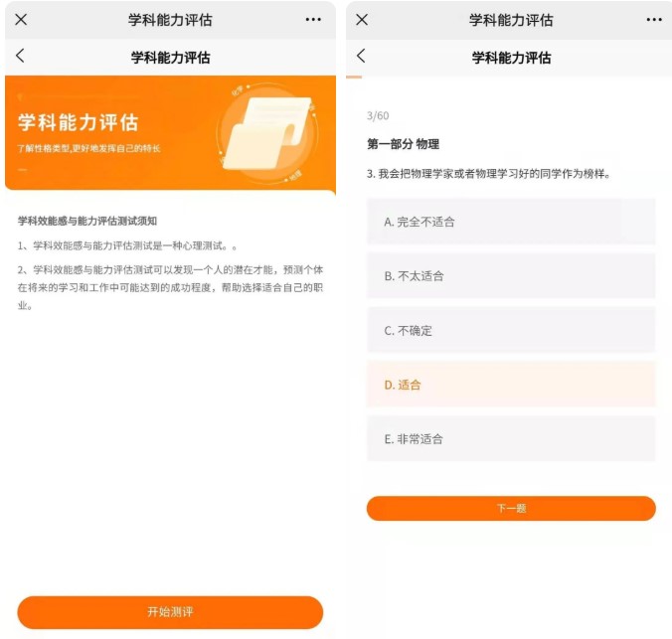Image resolution: width=672 pixels, height=639 pixels.
Task: Open the three-dot menu on the question page
Action: pyautogui.click(x=653, y=20)
